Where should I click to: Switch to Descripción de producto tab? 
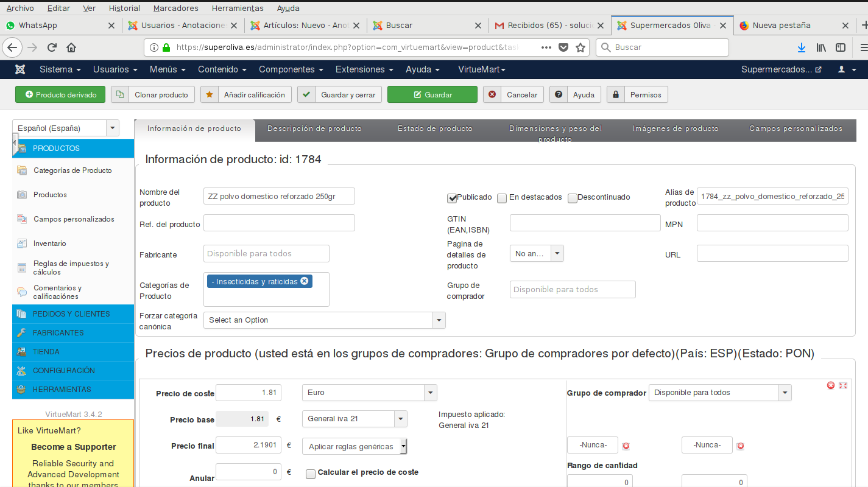click(x=314, y=128)
